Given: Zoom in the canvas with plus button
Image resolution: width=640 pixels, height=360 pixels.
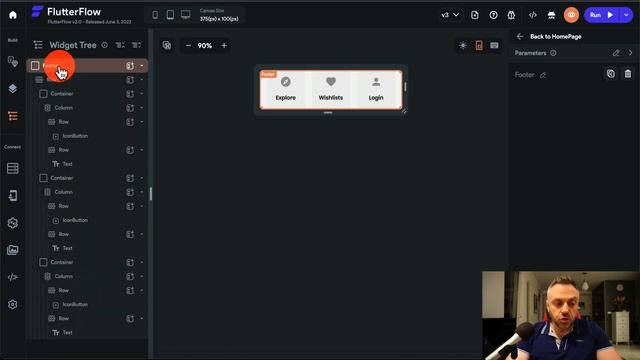Looking at the screenshot, I should [x=224, y=46].
